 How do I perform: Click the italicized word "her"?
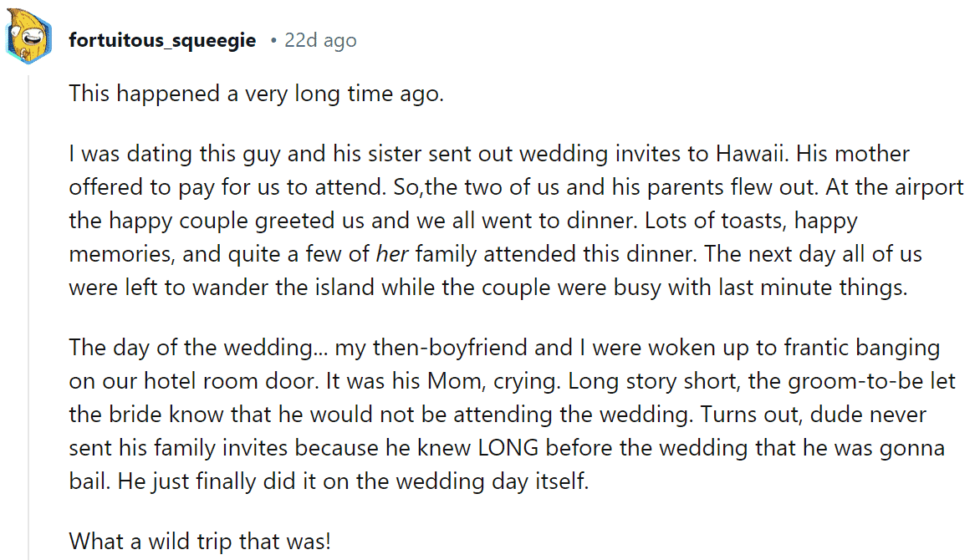pyautogui.click(x=392, y=254)
